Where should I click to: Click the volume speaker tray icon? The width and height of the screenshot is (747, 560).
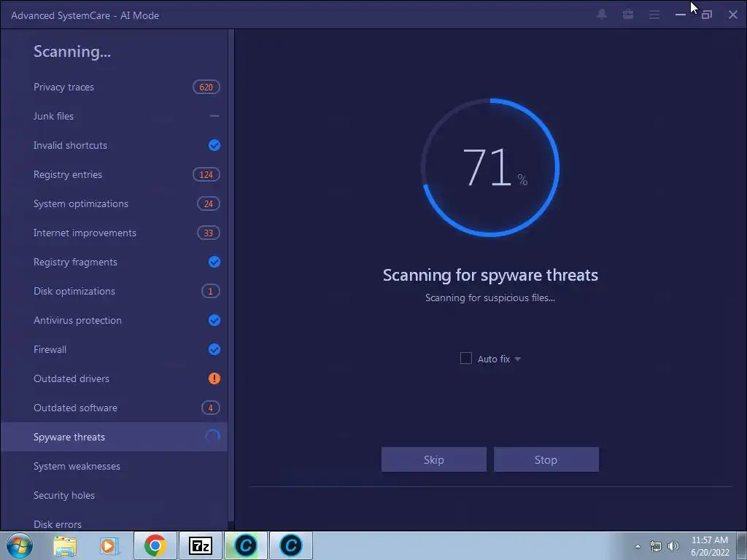click(673, 546)
